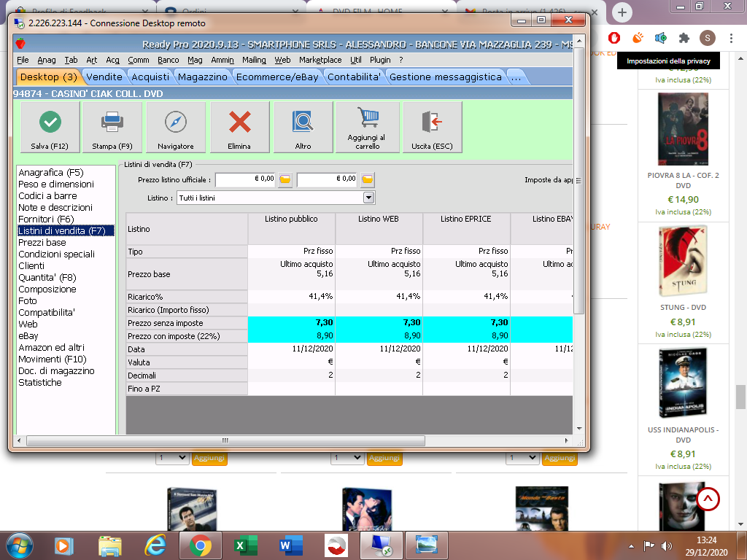
Task: Switch to the Ecommerce/eBay tab
Action: pyautogui.click(x=277, y=77)
